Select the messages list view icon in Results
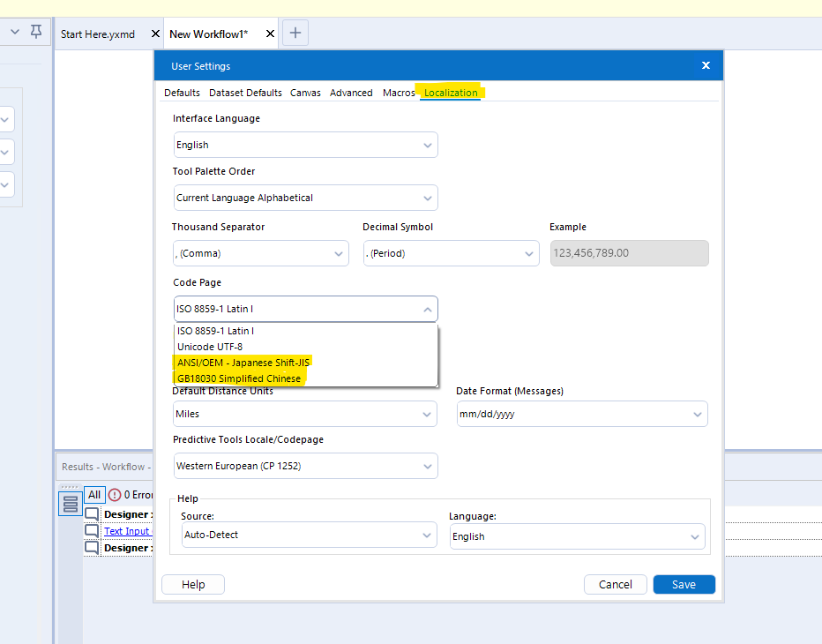The height and width of the screenshot is (644, 822). [x=70, y=503]
